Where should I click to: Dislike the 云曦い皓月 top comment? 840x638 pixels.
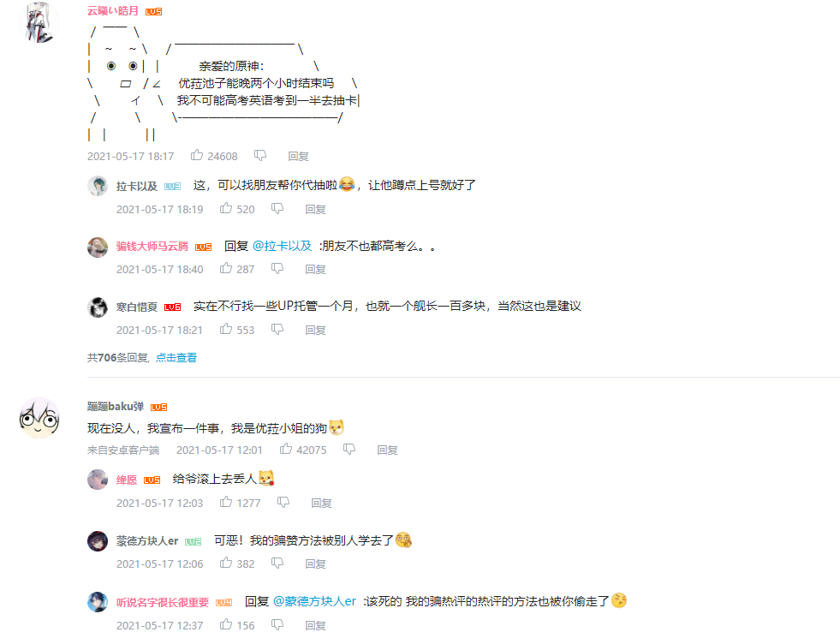[260, 155]
